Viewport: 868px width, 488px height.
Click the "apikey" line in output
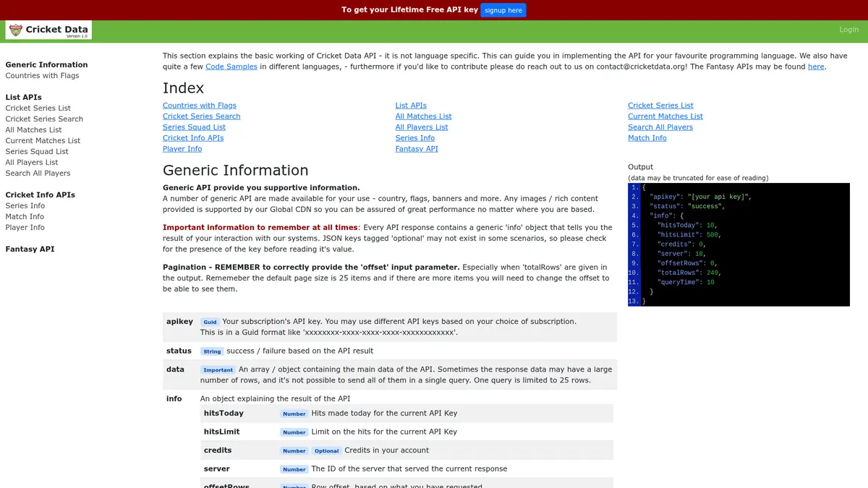click(x=702, y=197)
